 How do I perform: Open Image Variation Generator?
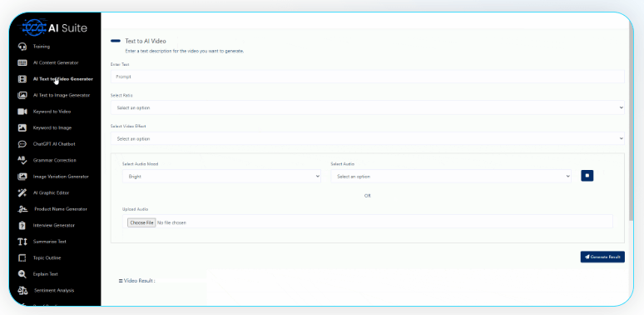coord(61,177)
